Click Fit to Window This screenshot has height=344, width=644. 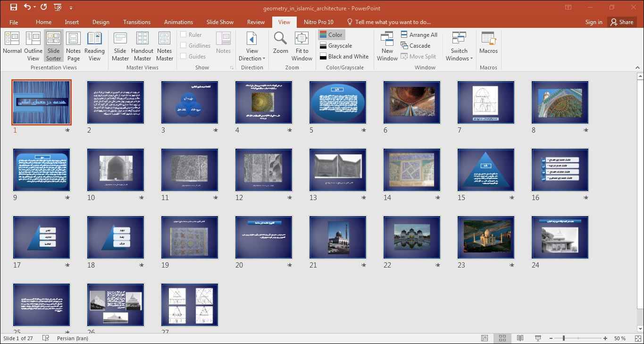tap(301, 45)
